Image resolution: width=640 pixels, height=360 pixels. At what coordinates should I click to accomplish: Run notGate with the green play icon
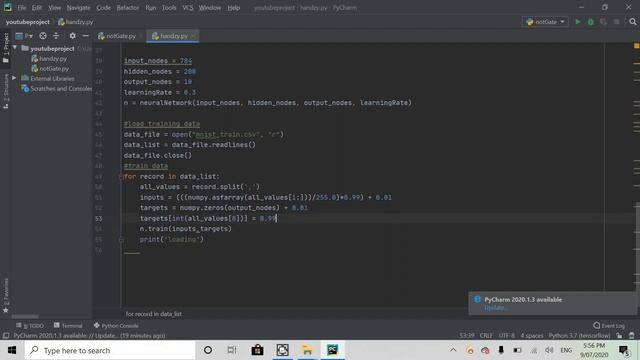click(578, 22)
